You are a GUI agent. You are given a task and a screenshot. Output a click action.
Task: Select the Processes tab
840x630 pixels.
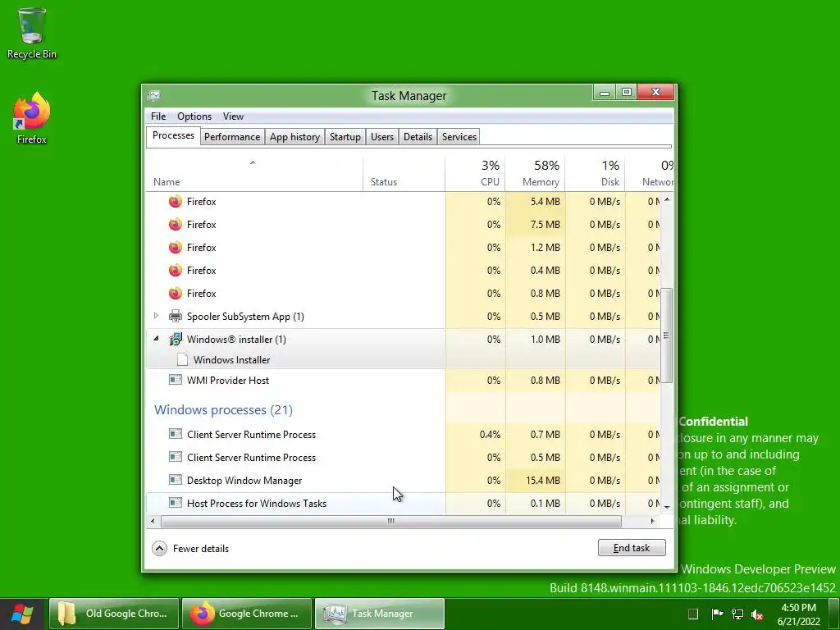coord(173,135)
